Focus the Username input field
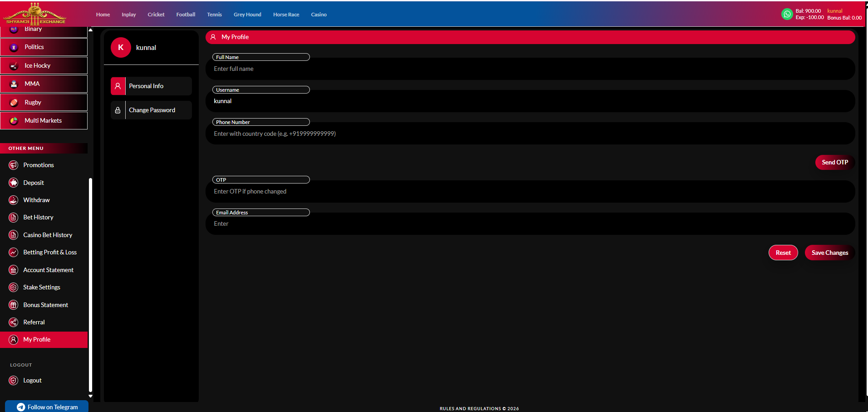868x412 pixels. point(530,101)
